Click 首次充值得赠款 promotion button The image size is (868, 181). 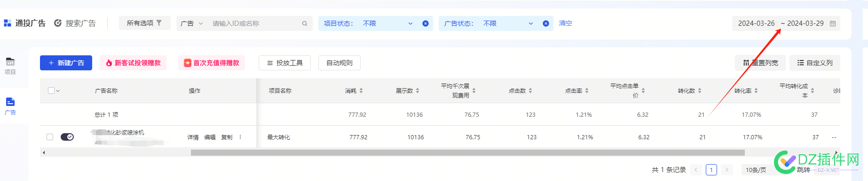pos(212,63)
